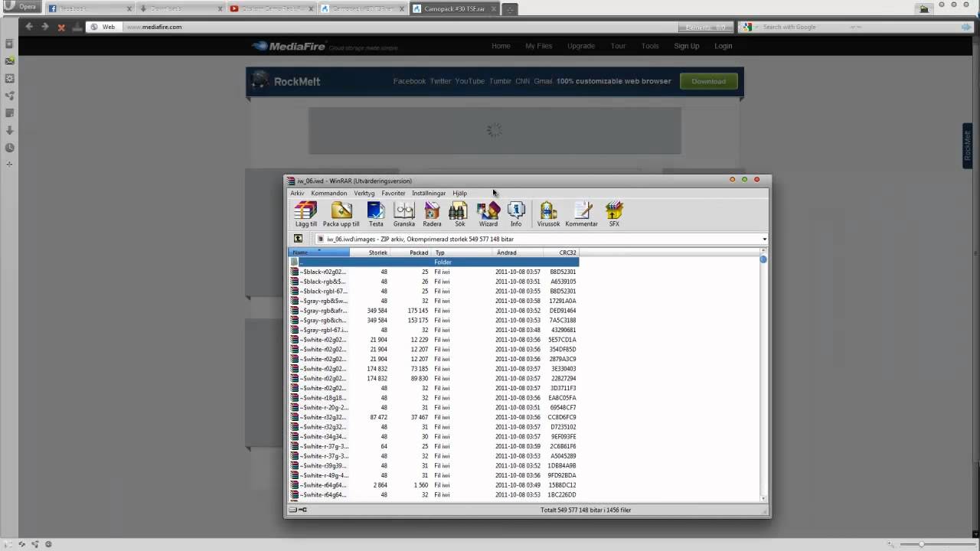Switch to the Facebook browser tab
This screenshot has width=980, height=551.
coord(90,9)
